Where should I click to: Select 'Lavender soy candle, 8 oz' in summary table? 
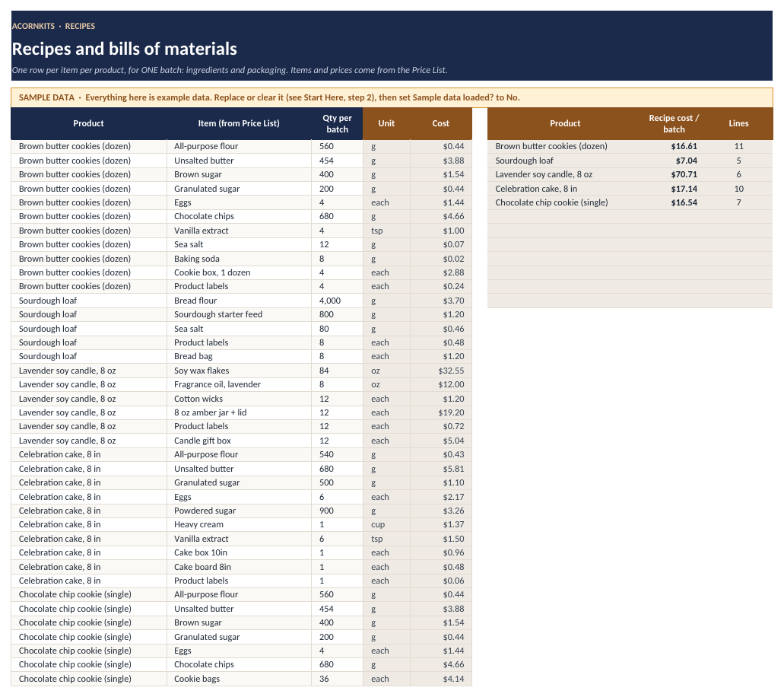[x=565, y=174]
